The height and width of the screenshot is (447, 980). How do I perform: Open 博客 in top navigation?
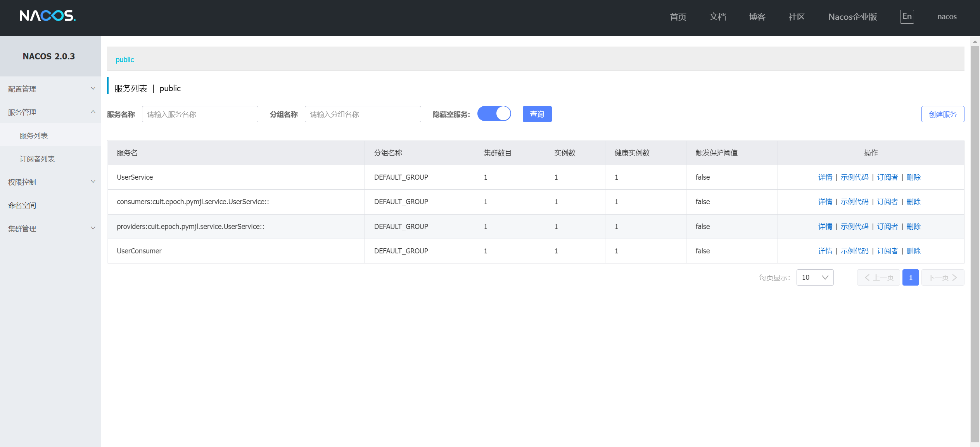point(757,17)
